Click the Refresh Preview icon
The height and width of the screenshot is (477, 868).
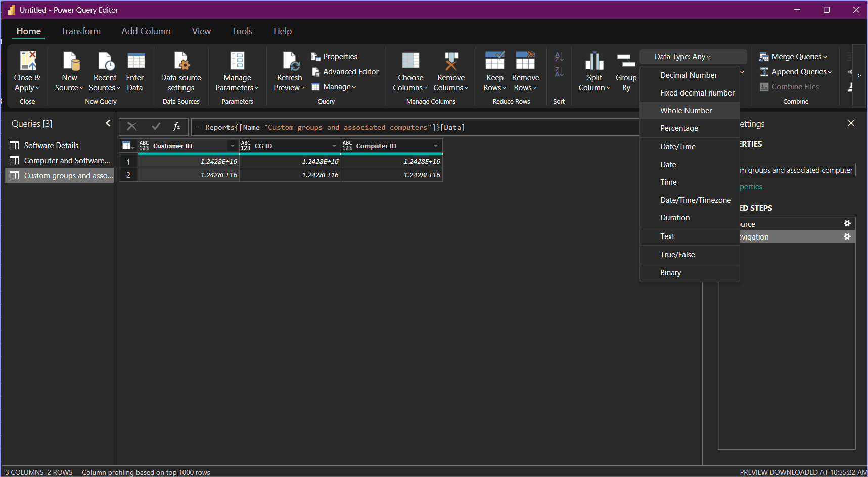290,60
